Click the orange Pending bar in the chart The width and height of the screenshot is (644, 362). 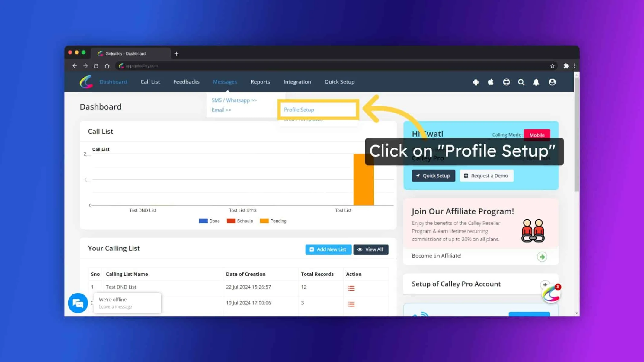(364, 179)
